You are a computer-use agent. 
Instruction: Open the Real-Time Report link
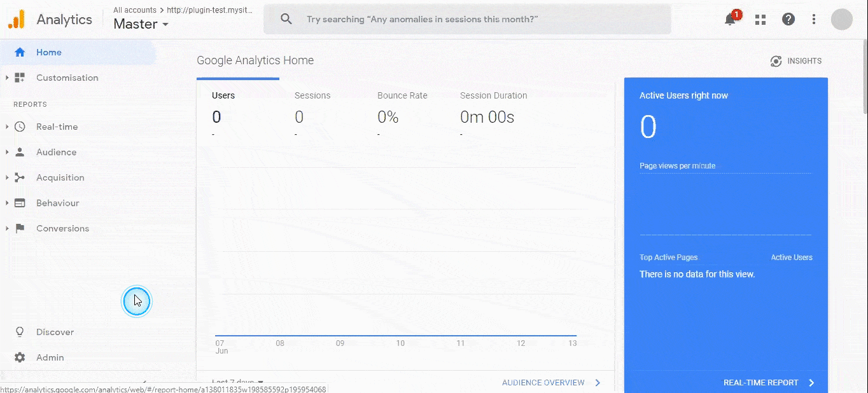(x=768, y=383)
